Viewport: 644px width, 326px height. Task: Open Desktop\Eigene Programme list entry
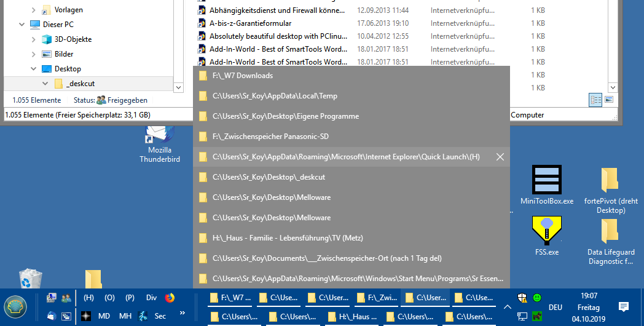[351, 116]
